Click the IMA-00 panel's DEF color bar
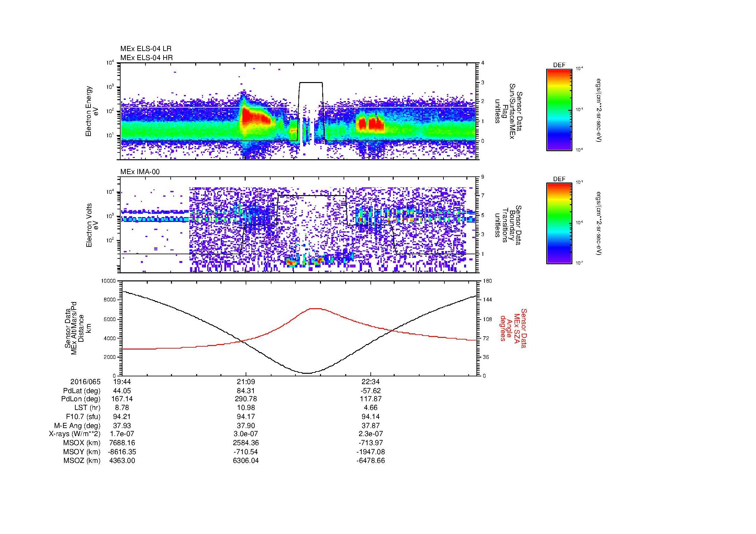The height and width of the screenshot is (534, 756). click(x=559, y=224)
